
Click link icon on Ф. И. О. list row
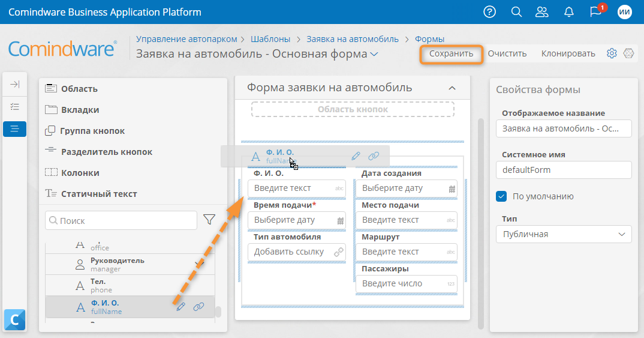(x=199, y=306)
